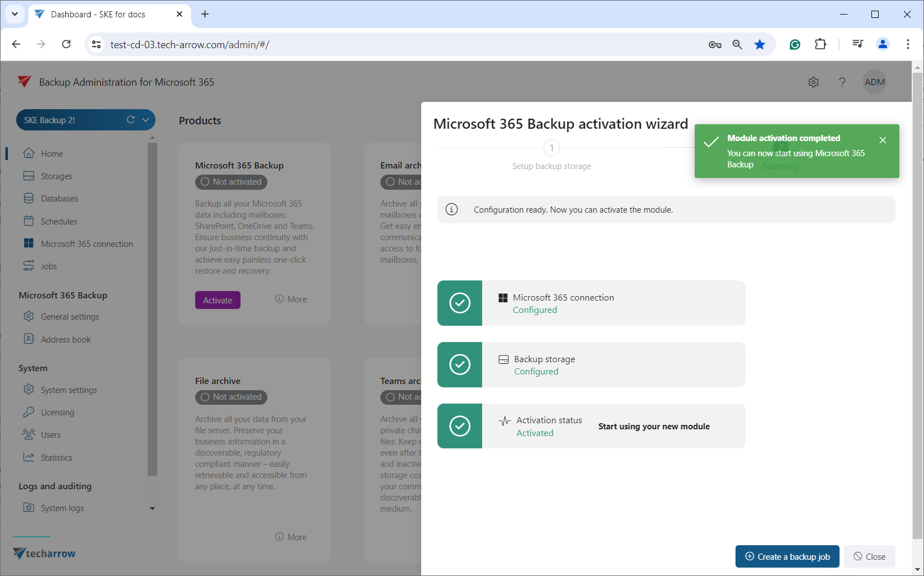This screenshot has width=924, height=576.
Task: Bookmark page with the star icon
Action: point(760,45)
